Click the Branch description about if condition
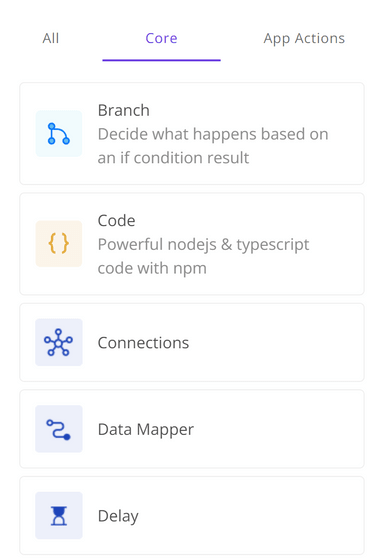The height and width of the screenshot is (560, 383). point(213,146)
